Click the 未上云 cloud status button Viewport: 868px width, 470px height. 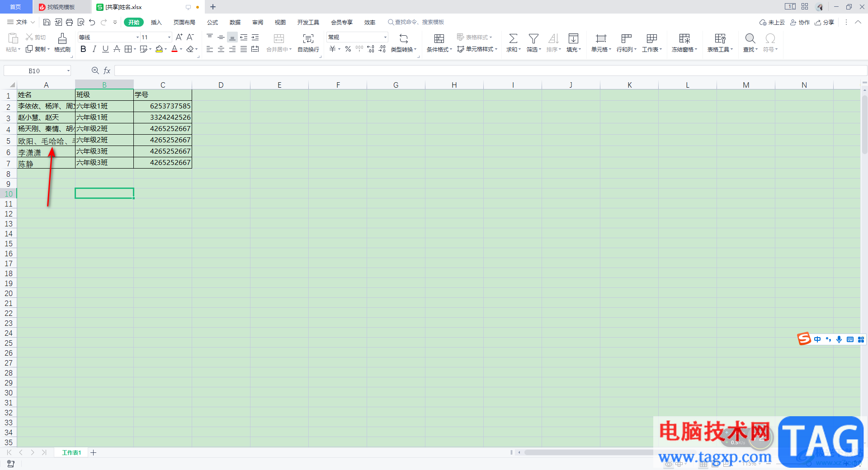click(772, 22)
